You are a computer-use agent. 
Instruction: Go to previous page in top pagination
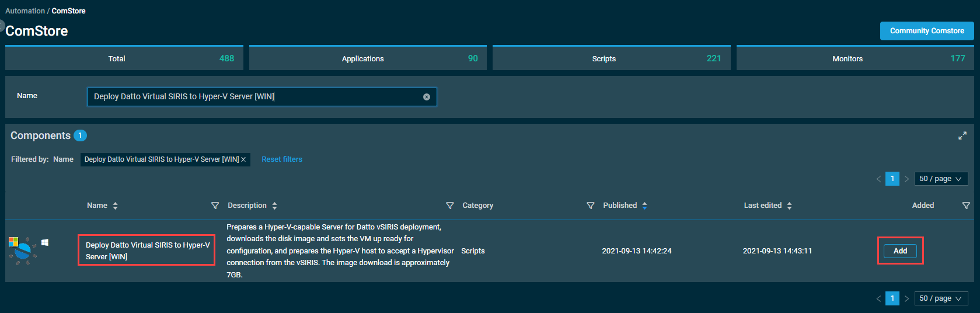coord(878,179)
